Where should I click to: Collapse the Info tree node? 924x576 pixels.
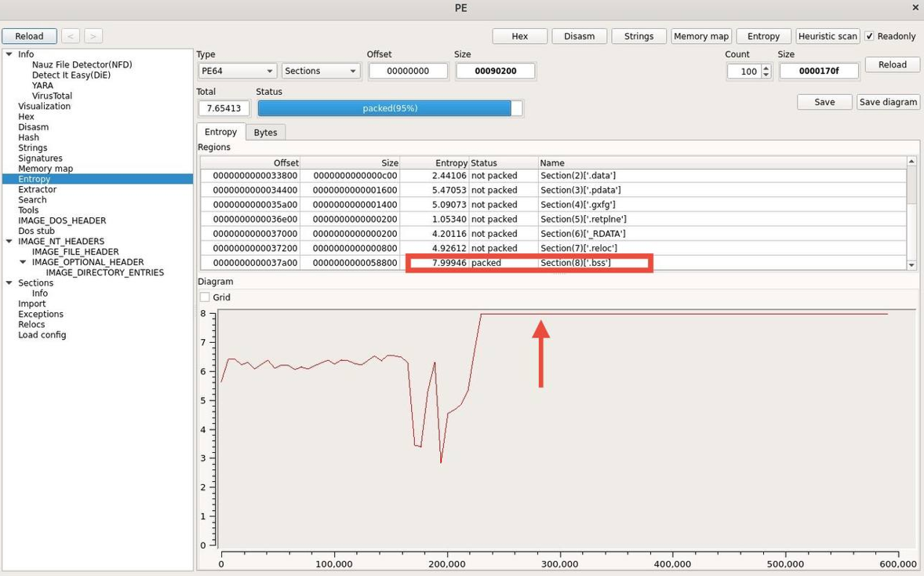pyautogui.click(x=9, y=54)
